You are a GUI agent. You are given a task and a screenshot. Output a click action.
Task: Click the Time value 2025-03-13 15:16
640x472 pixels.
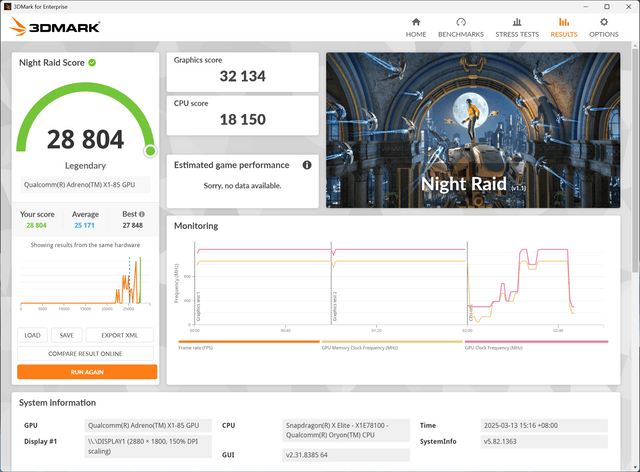click(544, 425)
